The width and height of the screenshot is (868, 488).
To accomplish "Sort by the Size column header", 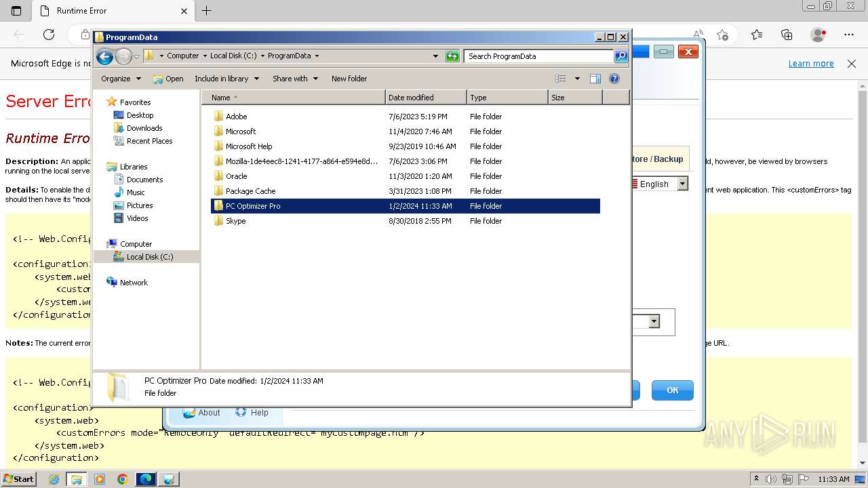I will click(575, 98).
